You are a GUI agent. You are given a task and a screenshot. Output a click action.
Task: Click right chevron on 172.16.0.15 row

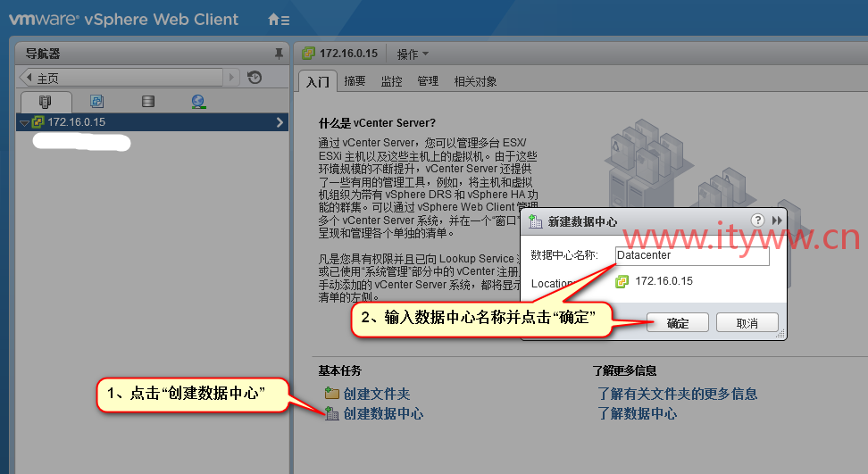coord(280,122)
